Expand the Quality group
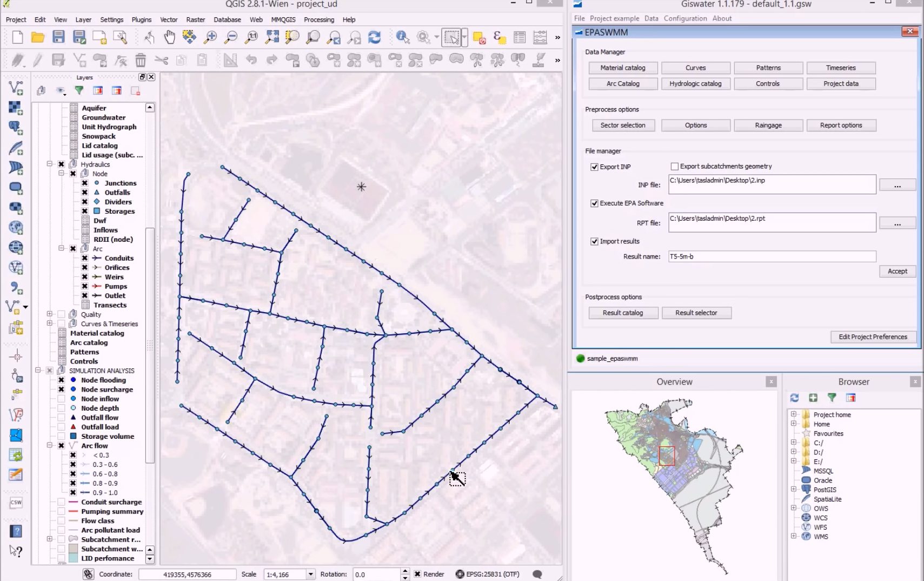 (49, 314)
